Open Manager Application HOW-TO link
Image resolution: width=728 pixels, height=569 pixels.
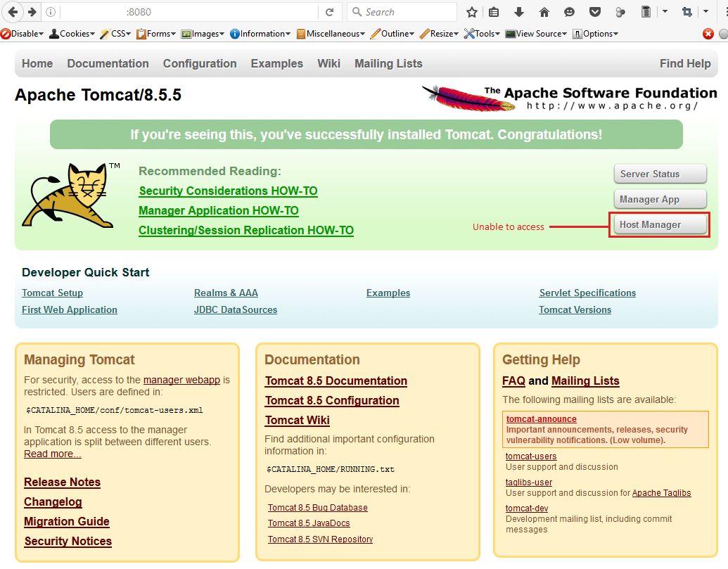tap(218, 211)
